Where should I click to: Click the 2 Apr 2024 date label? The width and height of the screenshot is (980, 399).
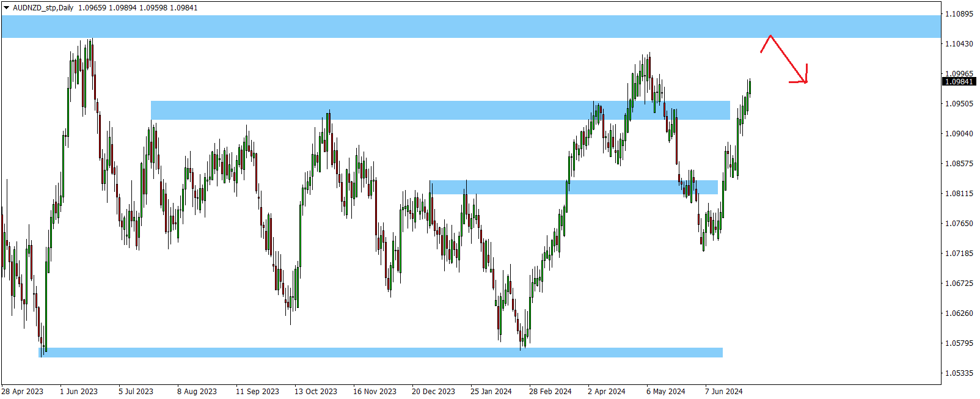(x=607, y=392)
